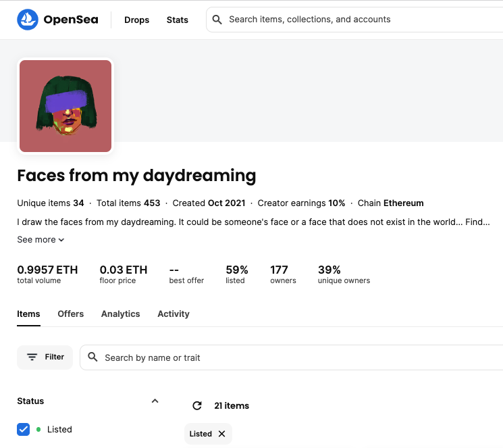Image resolution: width=503 pixels, height=448 pixels.
Task: Click the magnifier icon in trait search
Action: pos(92,357)
